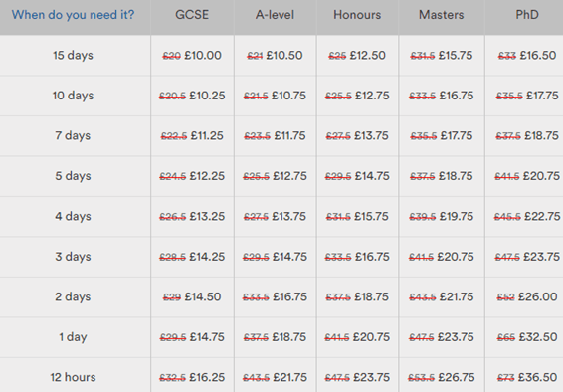Pick 5 days Masters £18.75 cell
Screen dimensions: 563x392
442,176
